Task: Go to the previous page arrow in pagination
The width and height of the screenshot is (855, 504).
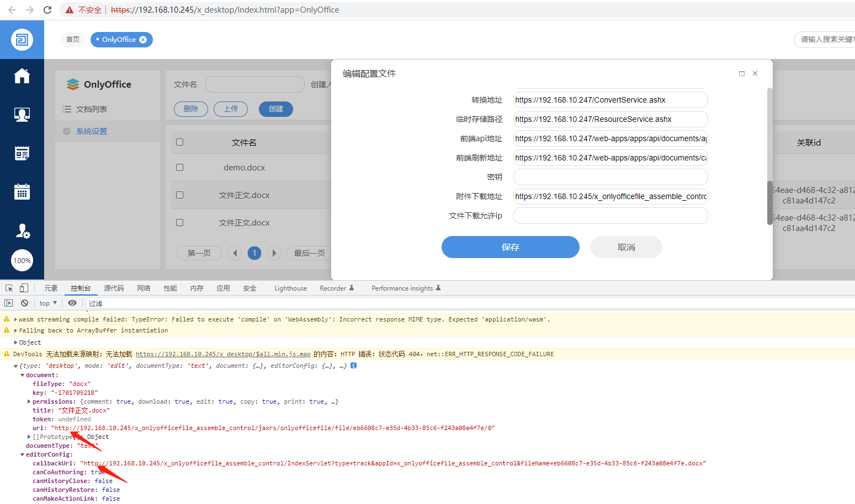Action: (235, 253)
